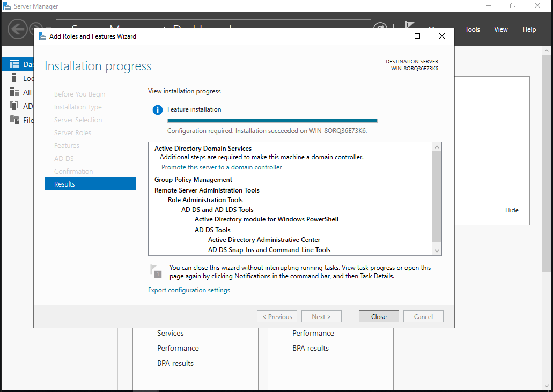Viewport: 553px width, 392px height.
Task: Open Local Server icon in the sidebar
Action: [x=14, y=78]
